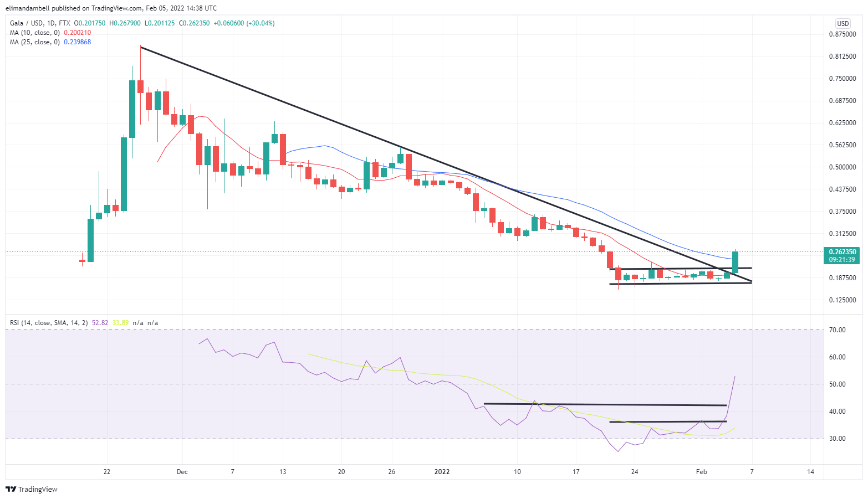Click the 0.375000 price axis label
The width and height of the screenshot is (868, 499).
pos(843,212)
